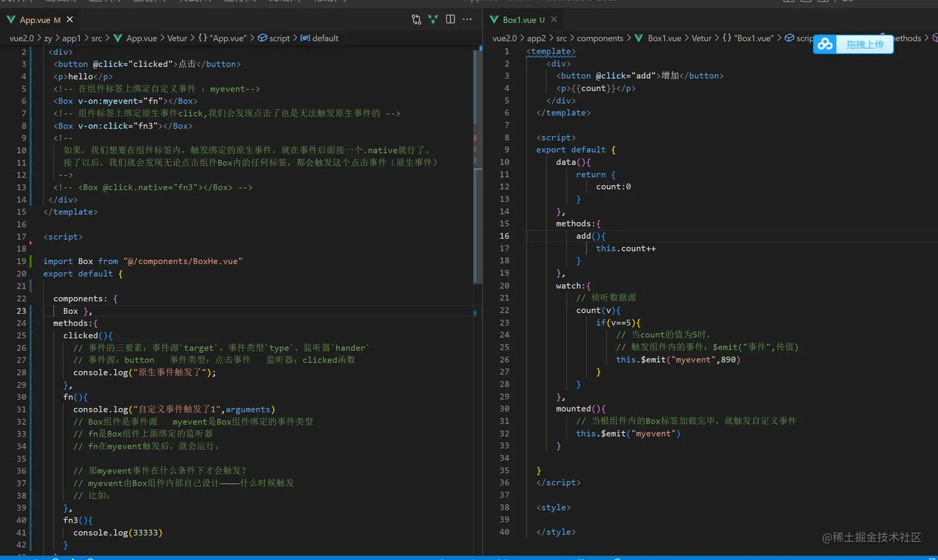938x560 pixels.
Task: Click the import path "@/components/BoxHe.vue"
Action: [x=183, y=261]
